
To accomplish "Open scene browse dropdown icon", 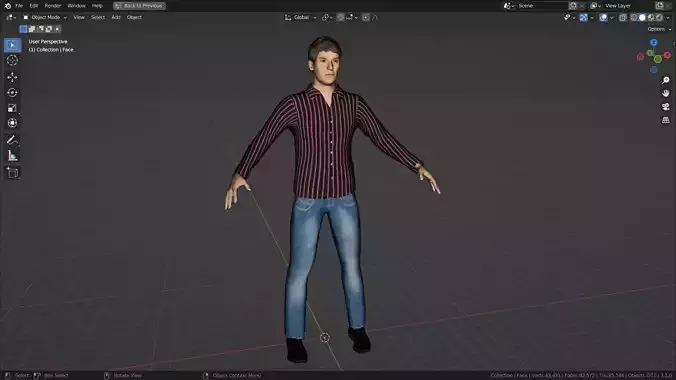I will [509, 6].
